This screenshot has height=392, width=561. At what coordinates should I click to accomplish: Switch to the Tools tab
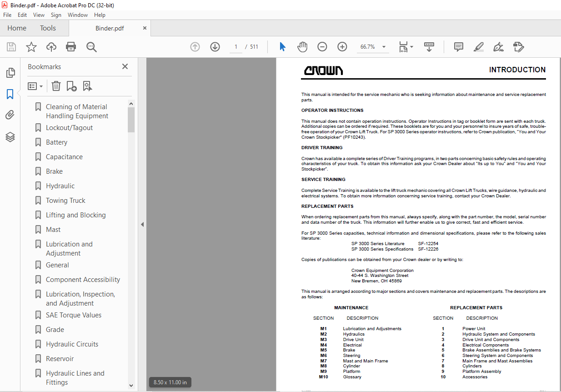tap(48, 28)
